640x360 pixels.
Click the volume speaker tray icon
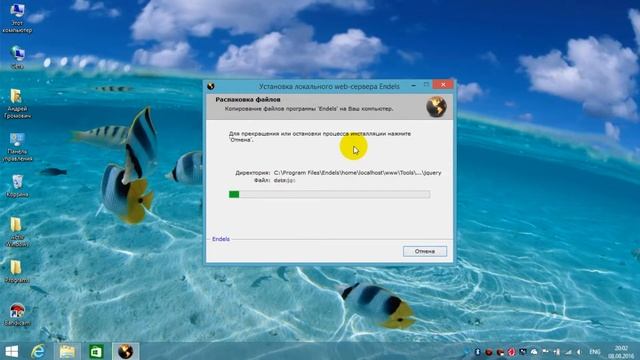pyautogui.click(x=579, y=352)
